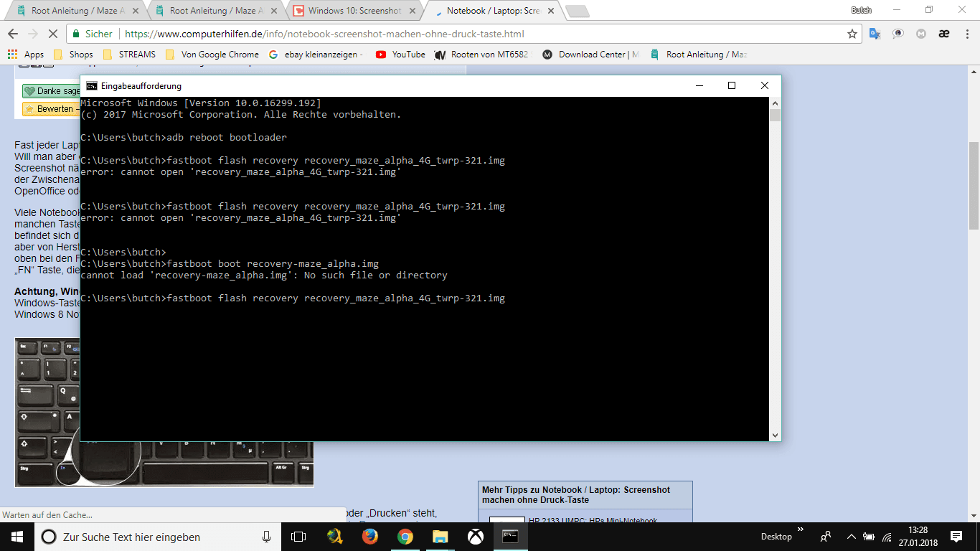The image size is (980, 551).
Task: Open the Windows Start menu
Action: (x=17, y=537)
